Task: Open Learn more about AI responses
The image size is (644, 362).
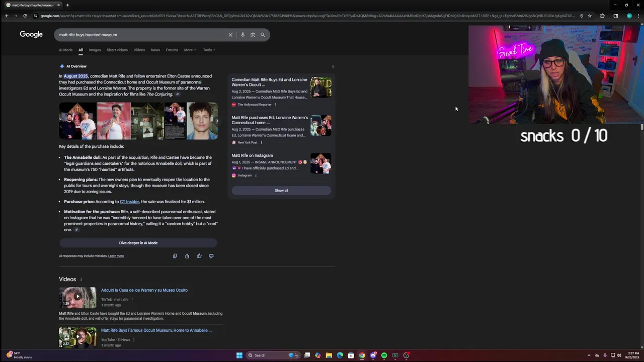Action: [x=116, y=256]
